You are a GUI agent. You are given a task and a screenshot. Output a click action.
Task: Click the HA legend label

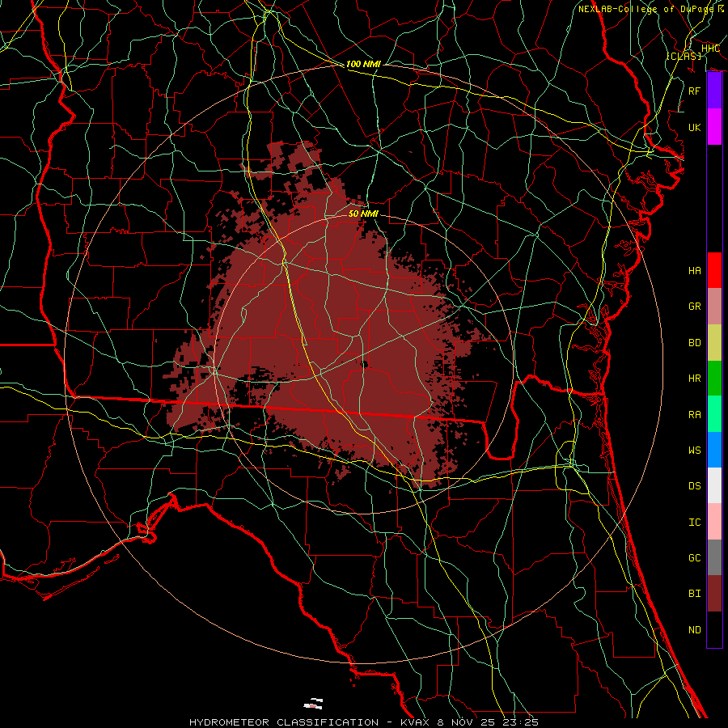click(x=695, y=271)
